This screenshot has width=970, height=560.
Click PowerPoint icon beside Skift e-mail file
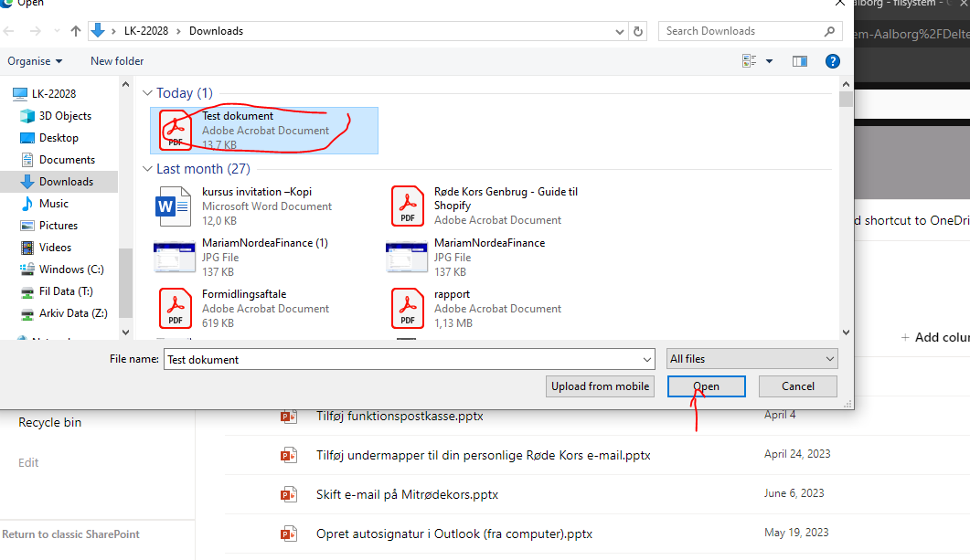288,494
